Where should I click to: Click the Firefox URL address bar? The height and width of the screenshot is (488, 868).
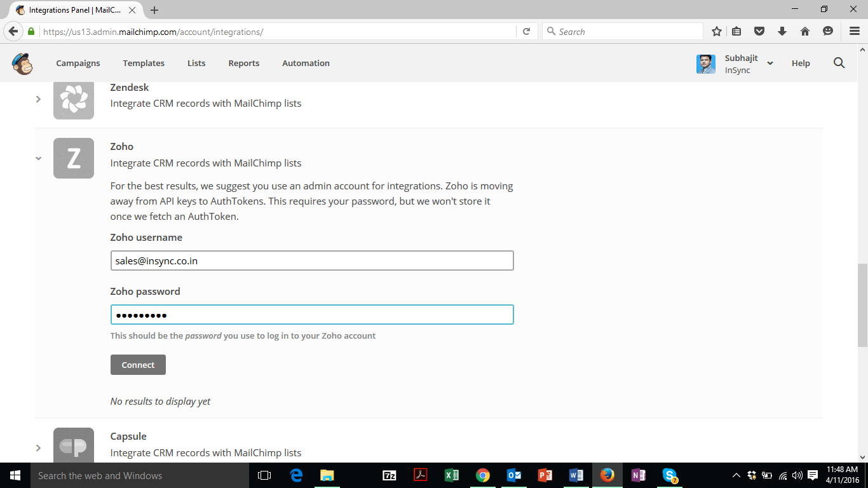278,31
